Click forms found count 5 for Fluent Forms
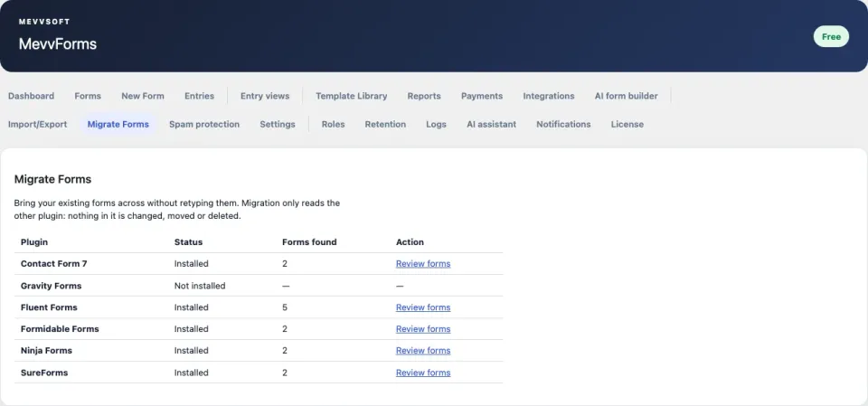This screenshot has height=406, width=868. 285,307
